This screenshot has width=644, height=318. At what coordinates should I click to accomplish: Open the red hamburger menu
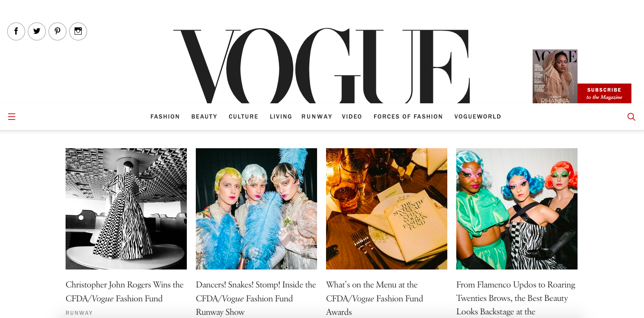pyautogui.click(x=12, y=117)
